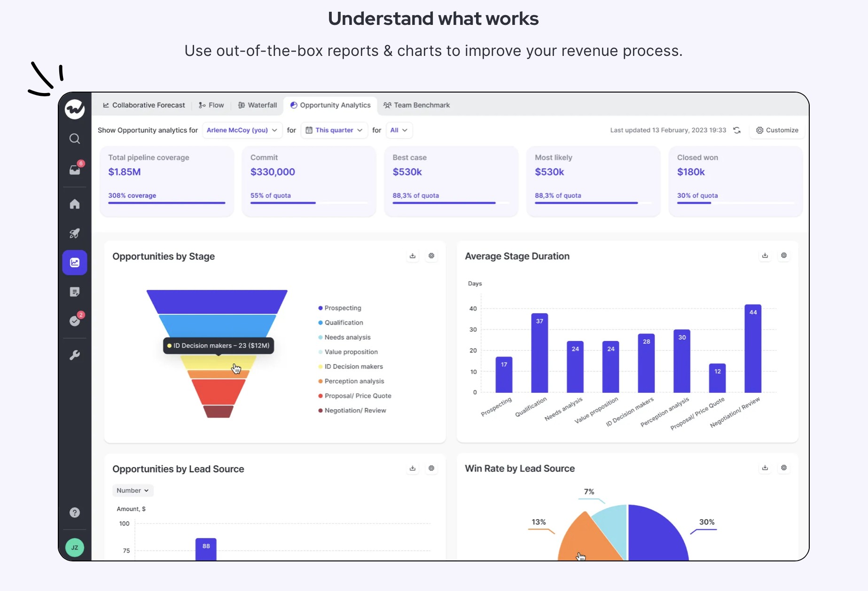Switch to the Collaborative Forecast tab

143,105
